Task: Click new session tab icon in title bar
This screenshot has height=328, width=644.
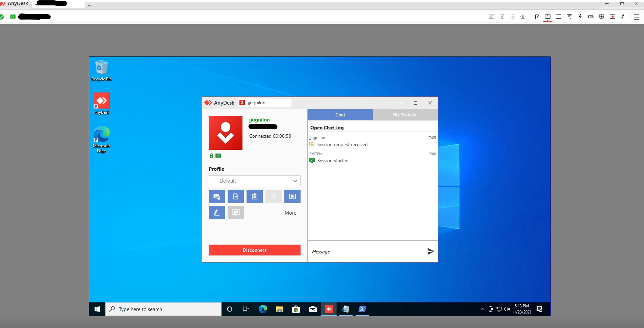Action: [x=90, y=4]
